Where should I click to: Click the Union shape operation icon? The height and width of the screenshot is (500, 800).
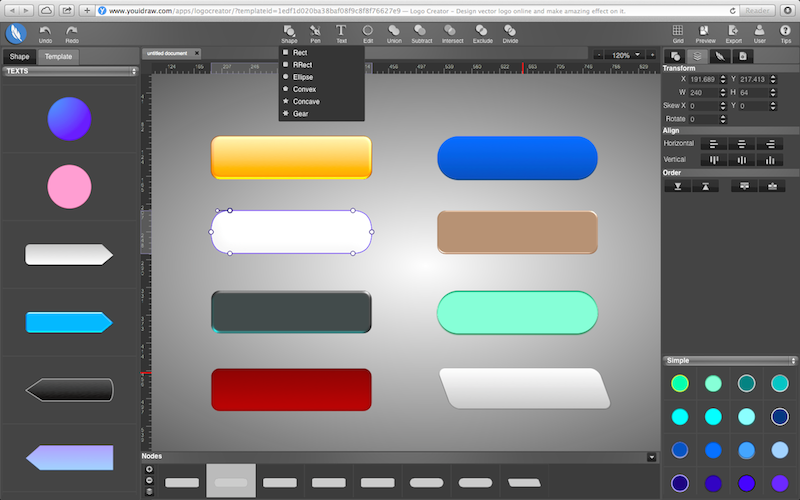click(x=394, y=33)
